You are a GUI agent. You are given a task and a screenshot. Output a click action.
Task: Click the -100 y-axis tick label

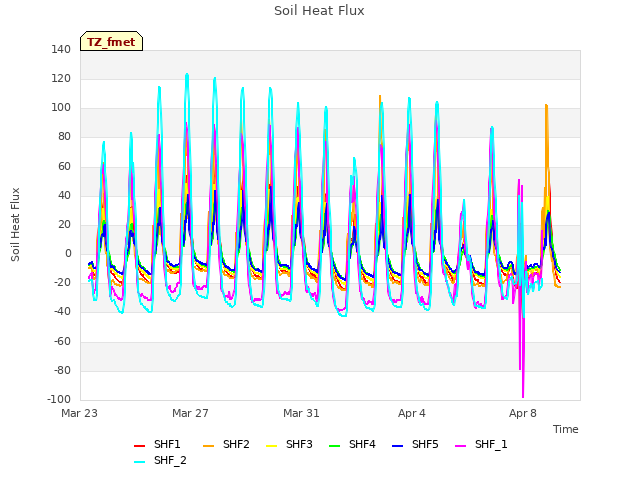click(59, 399)
